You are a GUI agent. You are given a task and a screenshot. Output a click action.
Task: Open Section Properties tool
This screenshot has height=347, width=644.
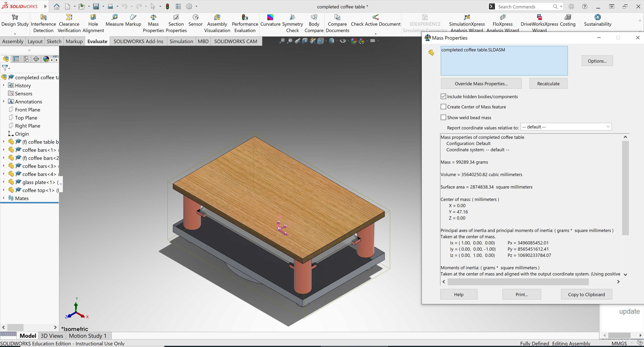click(x=176, y=24)
